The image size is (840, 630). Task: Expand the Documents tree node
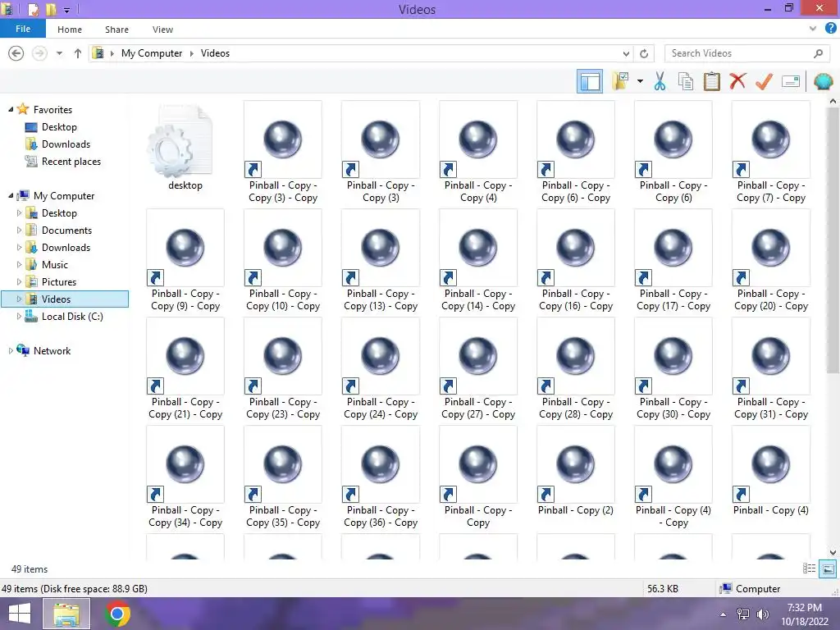pos(20,230)
